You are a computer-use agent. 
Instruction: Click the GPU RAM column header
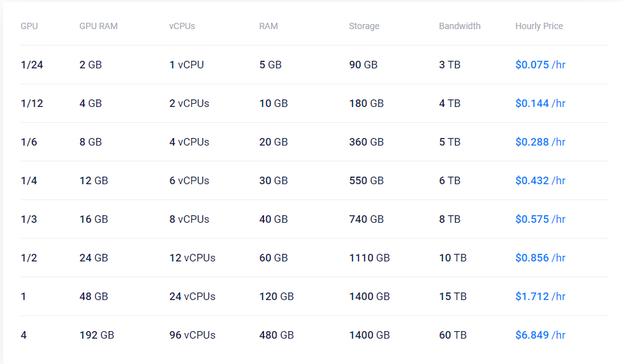tap(99, 26)
